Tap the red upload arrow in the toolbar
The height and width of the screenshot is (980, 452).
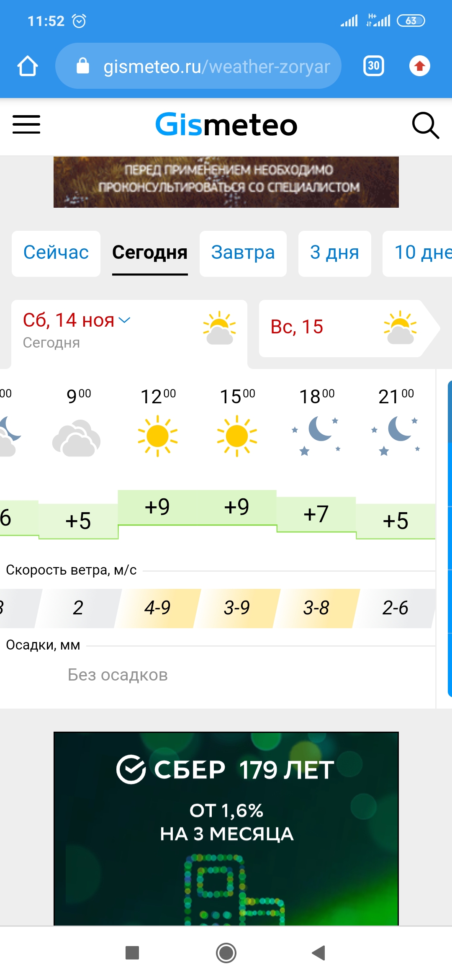[x=419, y=66]
